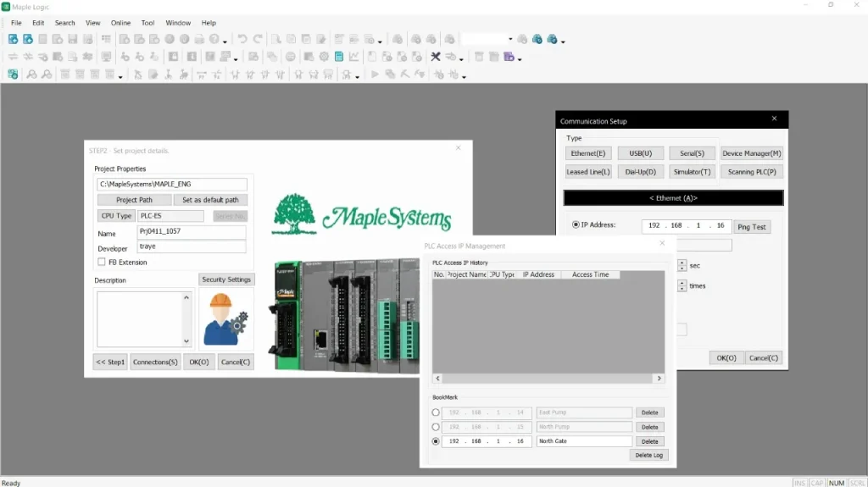Open the Search menu
The image size is (868, 487).
point(64,23)
